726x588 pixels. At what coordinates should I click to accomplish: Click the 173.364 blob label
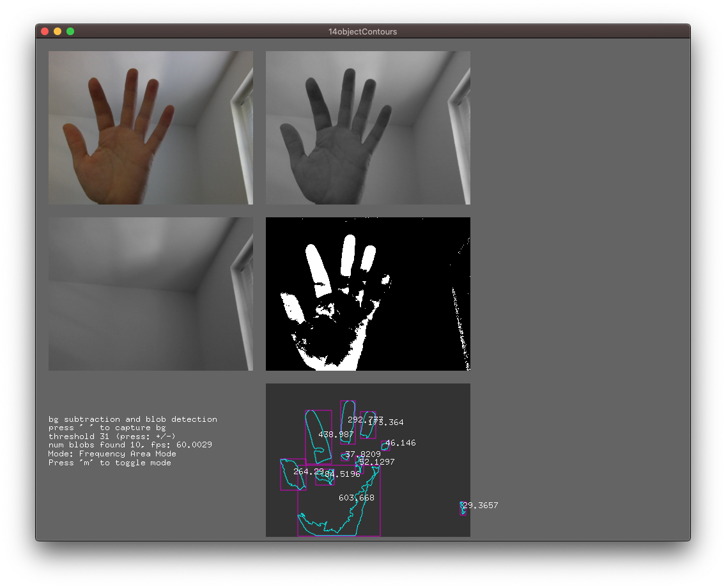[386, 422]
